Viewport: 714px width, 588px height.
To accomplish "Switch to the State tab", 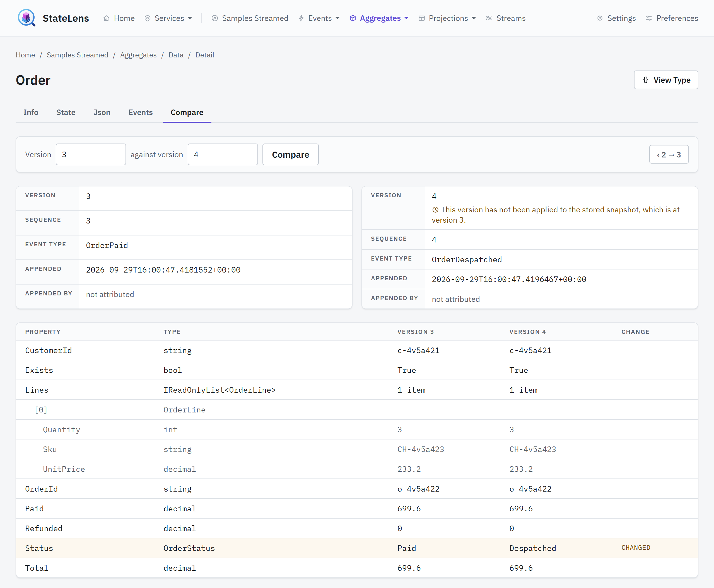I will point(66,113).
